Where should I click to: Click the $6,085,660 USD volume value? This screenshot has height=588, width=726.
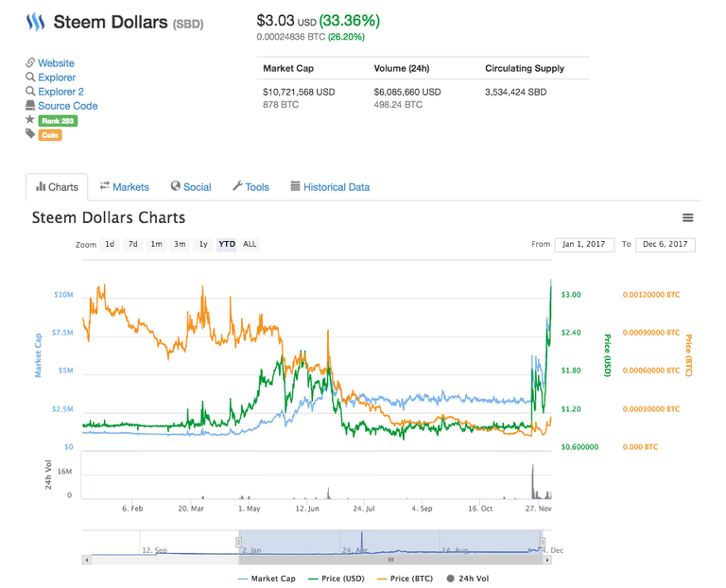pyautogui.click(x=407, y=92)
